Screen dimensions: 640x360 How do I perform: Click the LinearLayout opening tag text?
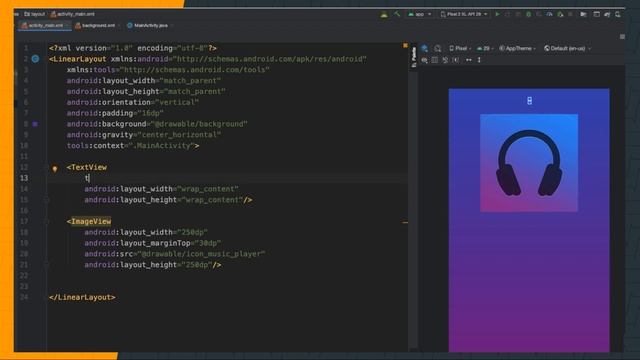tap(78, 59)
